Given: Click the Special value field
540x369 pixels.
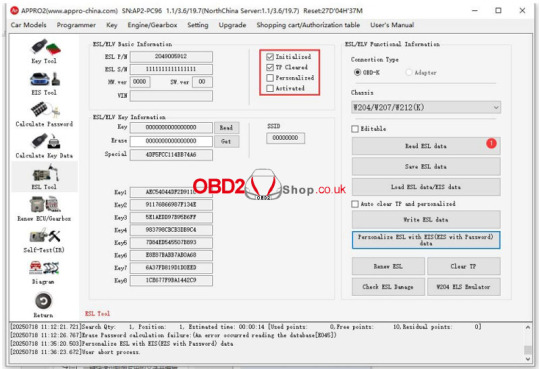Looking at the screenshot, I should coord(171,155).
